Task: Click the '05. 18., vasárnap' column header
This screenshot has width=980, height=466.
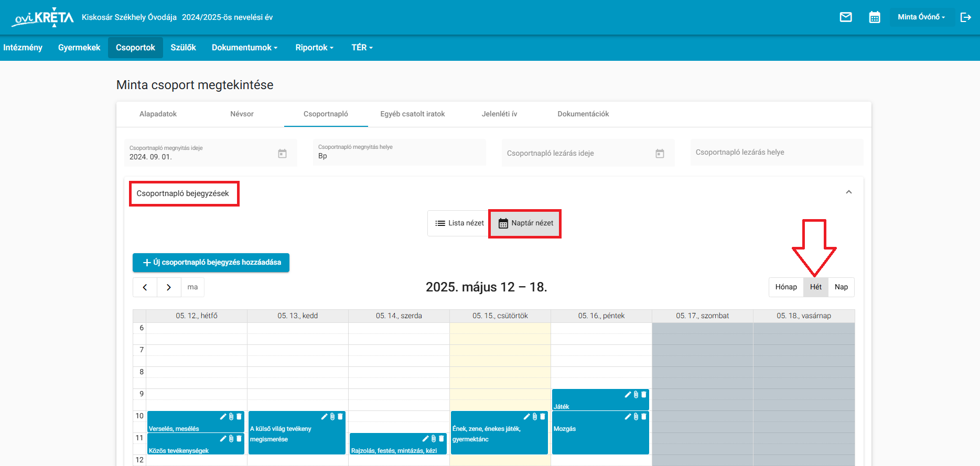Action: pyautogui.click(x=804, y=316)
